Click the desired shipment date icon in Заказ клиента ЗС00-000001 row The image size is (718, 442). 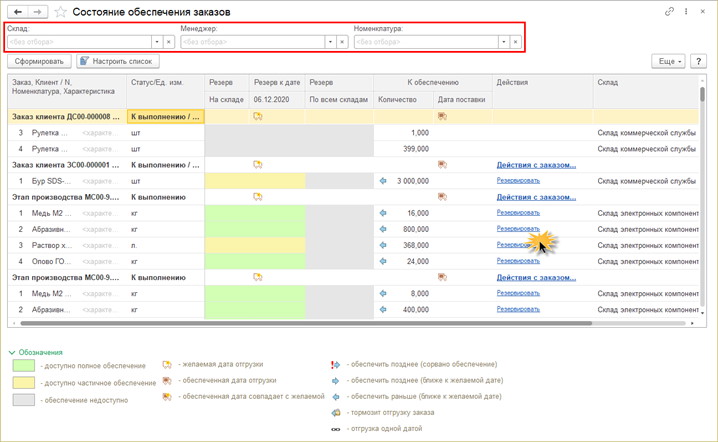(257, 165)
